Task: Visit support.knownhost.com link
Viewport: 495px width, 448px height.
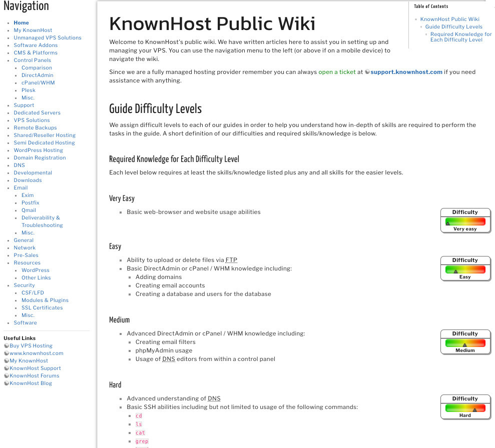Action: coord(406,72)
